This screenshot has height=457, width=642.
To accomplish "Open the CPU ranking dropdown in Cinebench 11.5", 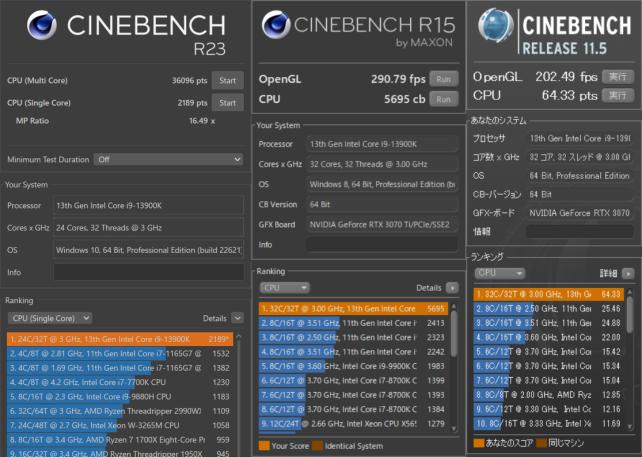I will (500, 273).
